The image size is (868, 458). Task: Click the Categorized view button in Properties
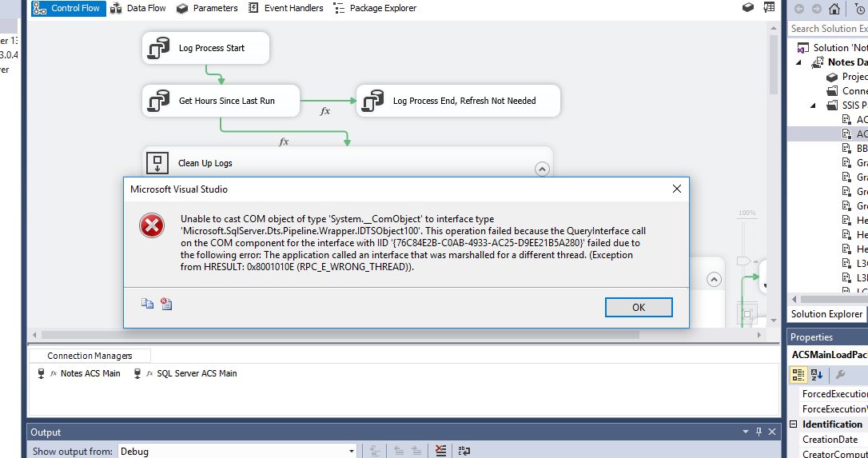(x=798, y=375)
